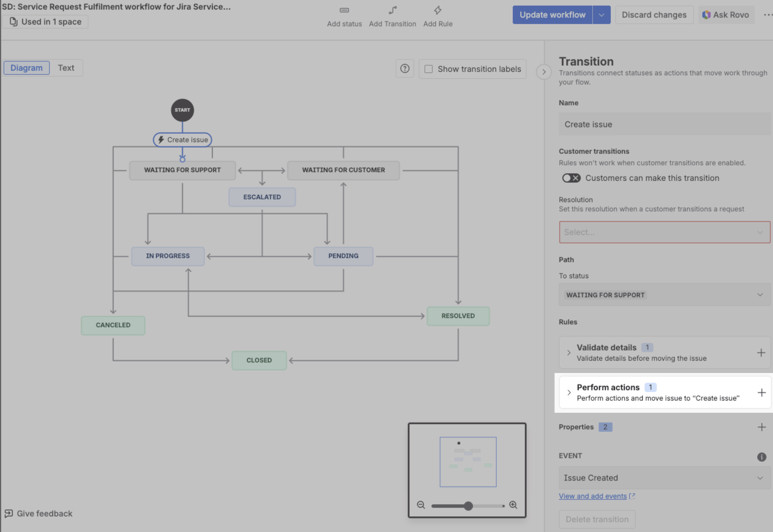Click the Give feedback icon
This screenshot has width=773, height=532.
click(9, 513)
